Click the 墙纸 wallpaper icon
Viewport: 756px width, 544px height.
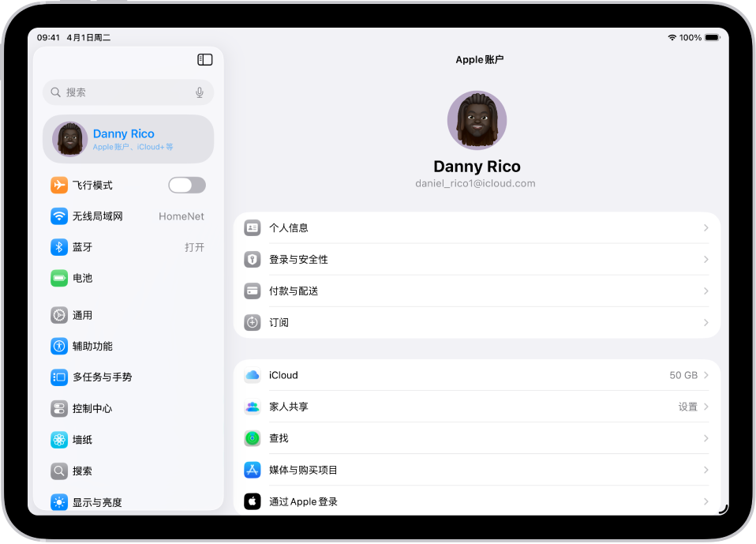point(59,440)
